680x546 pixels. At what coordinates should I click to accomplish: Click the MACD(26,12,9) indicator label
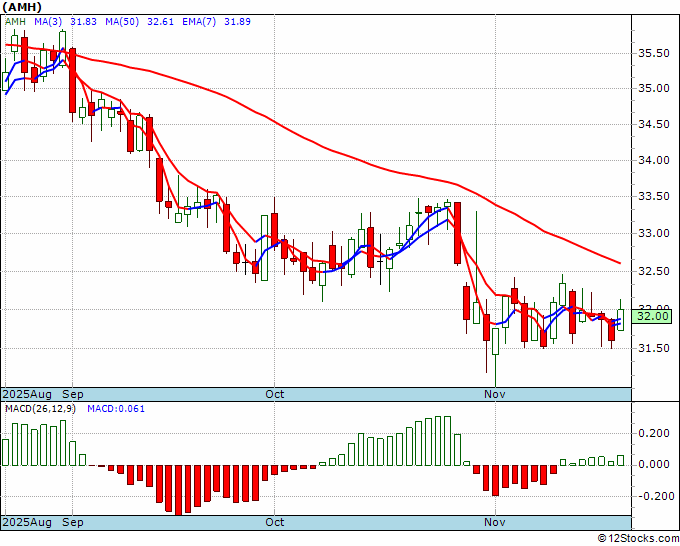coord(40,409)
